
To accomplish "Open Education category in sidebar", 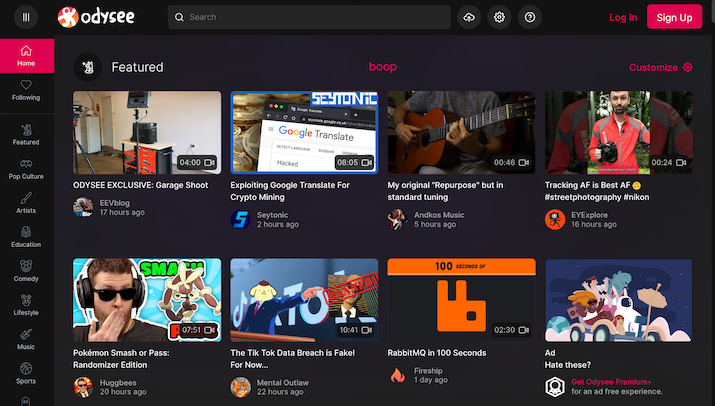I will 26,237.
